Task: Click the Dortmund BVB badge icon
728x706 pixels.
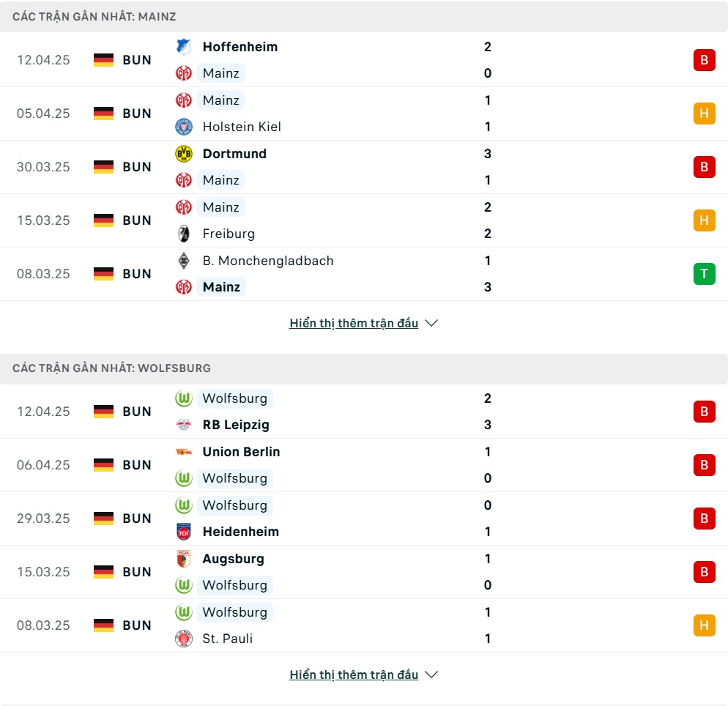Action: click(183, 154)
